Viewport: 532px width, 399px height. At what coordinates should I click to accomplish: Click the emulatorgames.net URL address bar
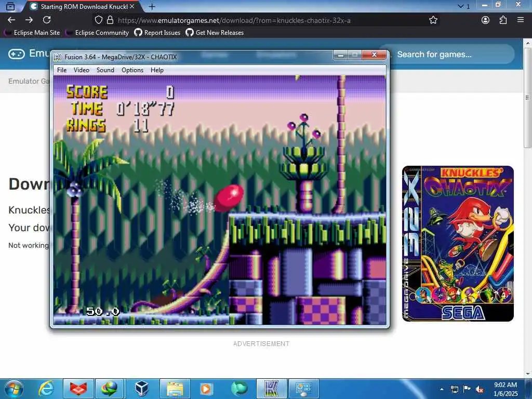(234, 20)
